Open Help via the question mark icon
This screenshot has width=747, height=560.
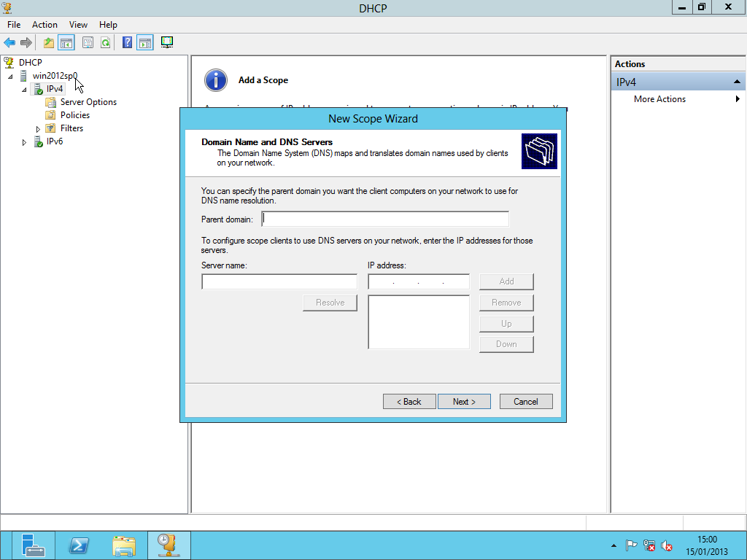click(127, 43)
